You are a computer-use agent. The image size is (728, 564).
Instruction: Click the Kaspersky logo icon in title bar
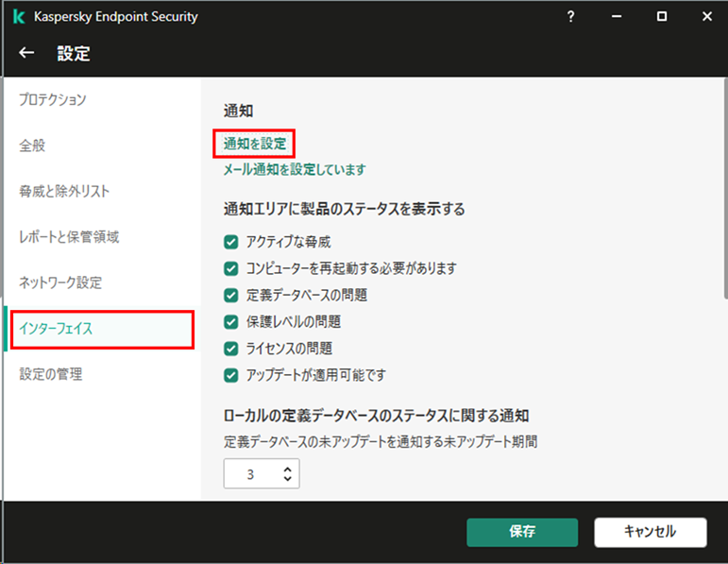(19, 17)
